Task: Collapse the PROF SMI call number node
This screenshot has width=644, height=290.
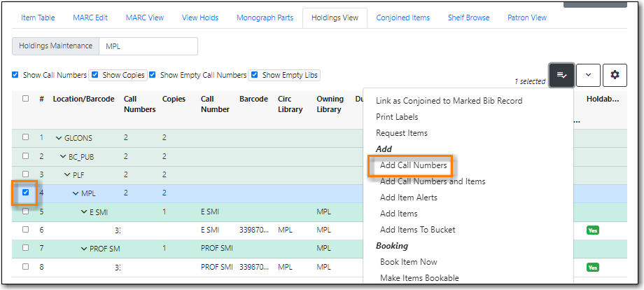Action: pos(84,249)
